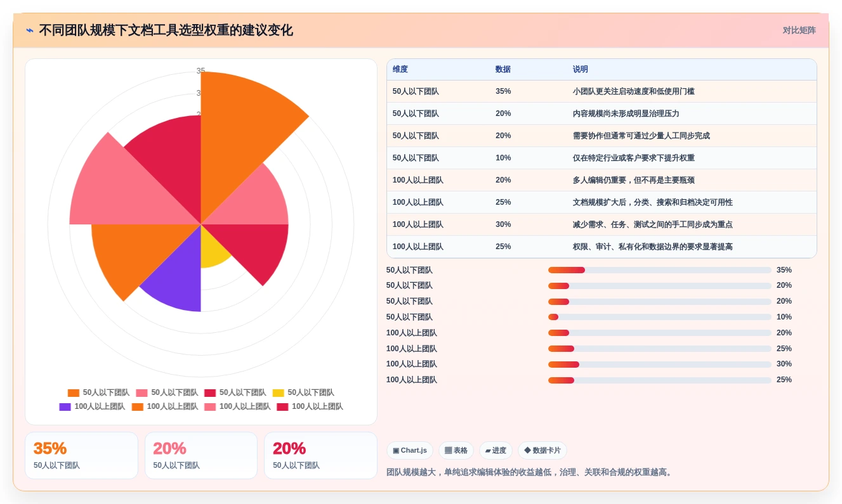
Task: Click the footer text 团队规模越大，单纯追求编辑体验…
Action: click(530, 473)
